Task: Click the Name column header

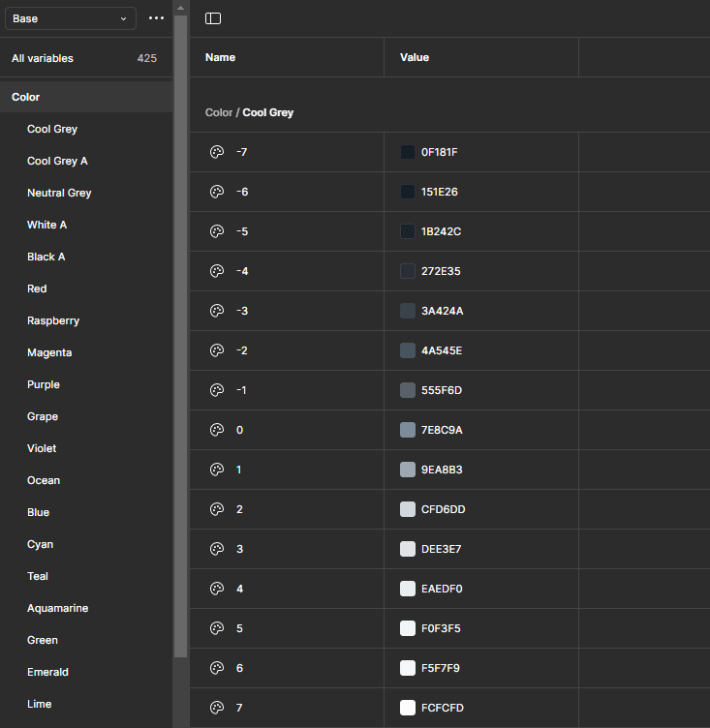Action: [220, 57]
